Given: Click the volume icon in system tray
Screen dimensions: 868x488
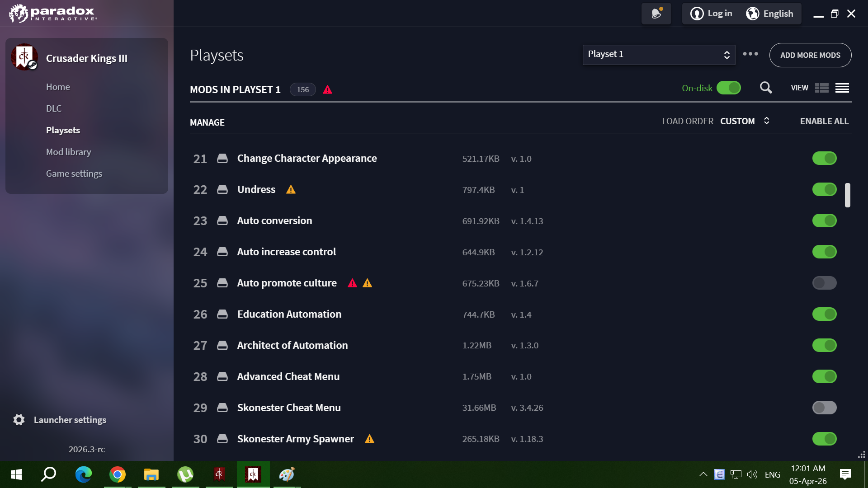Looking at the screenshot, I should (x=752, y=474).
